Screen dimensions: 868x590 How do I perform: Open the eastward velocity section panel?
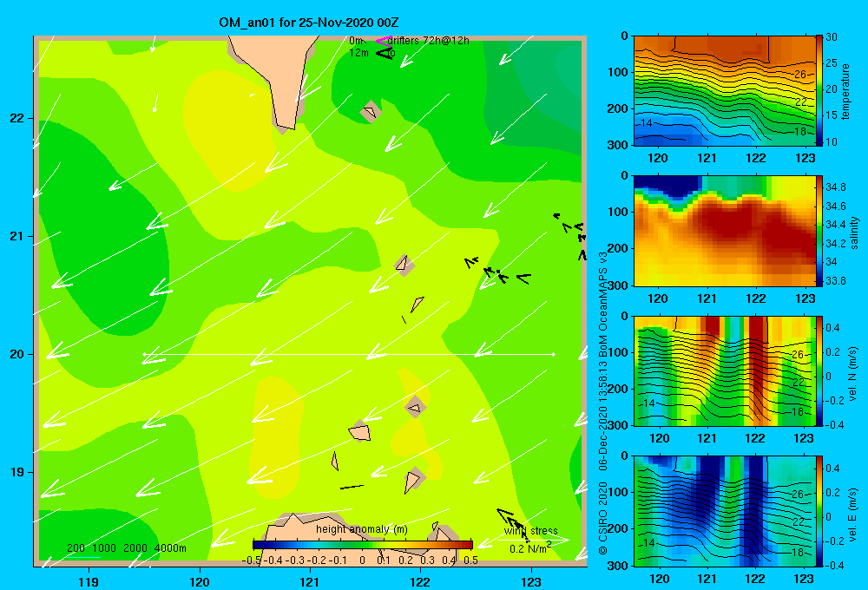(x=724, y=511)
